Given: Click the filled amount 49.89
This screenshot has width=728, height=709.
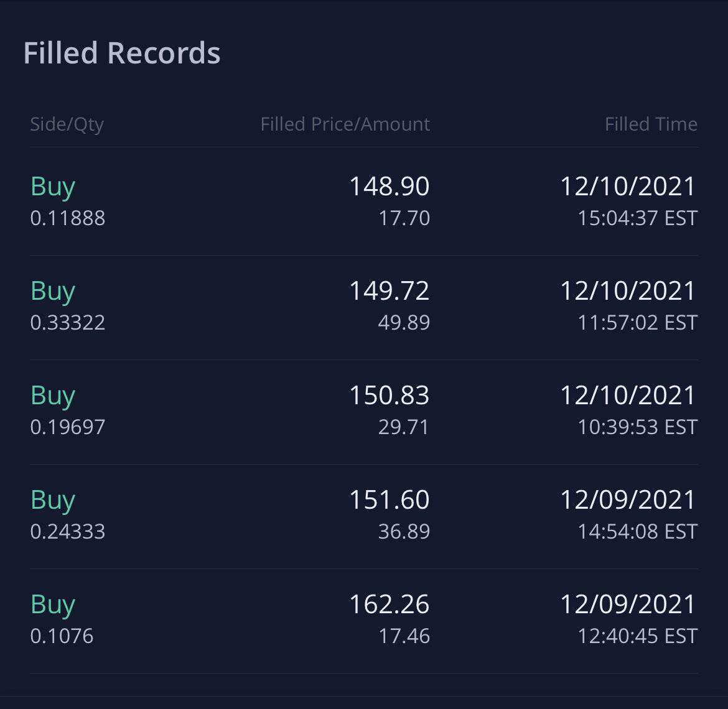Looking at the screenshot, I should click(x=404, y=323).
